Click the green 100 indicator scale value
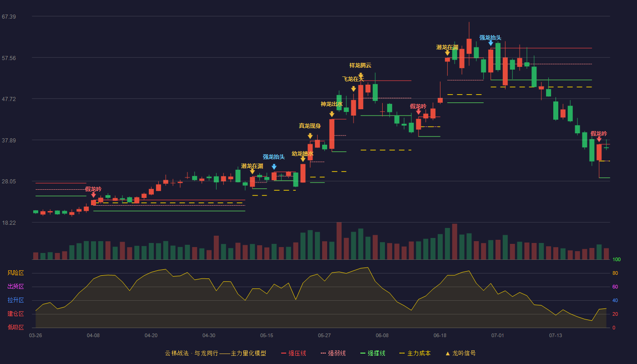 tap(617, 260)
